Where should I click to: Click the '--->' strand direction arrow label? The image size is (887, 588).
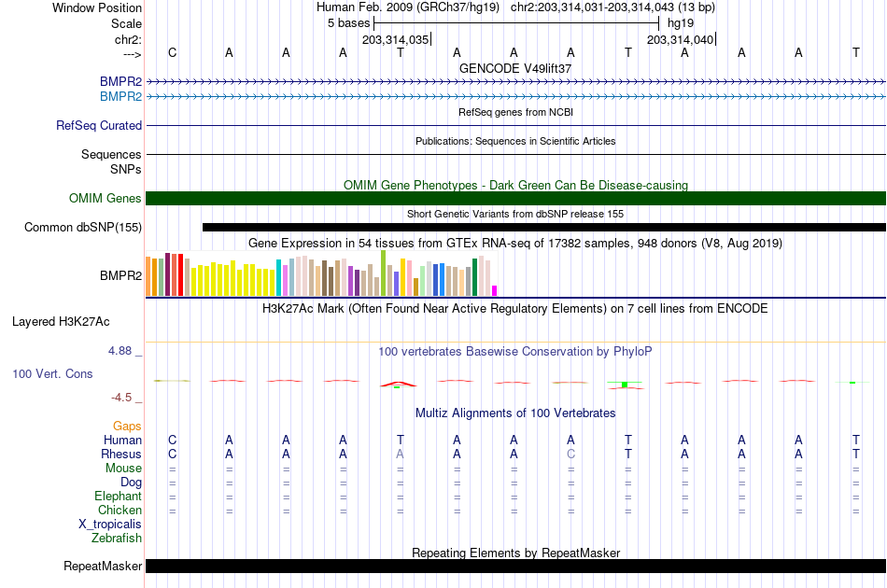click(132, 54)
